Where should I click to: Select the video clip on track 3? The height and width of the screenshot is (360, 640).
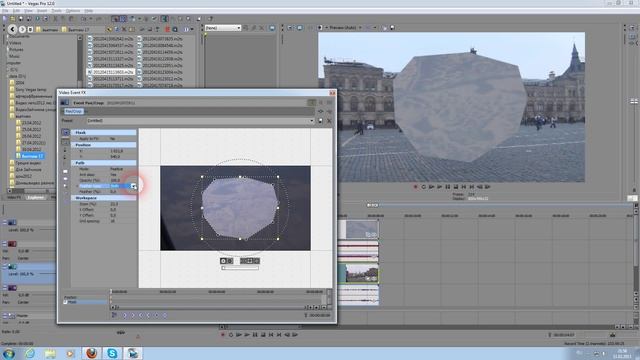[359, 273]
